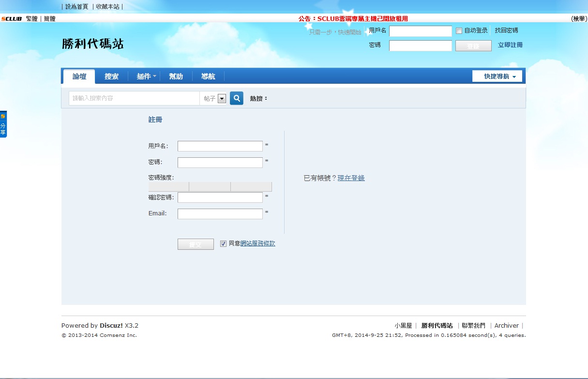
Task: Open the 搜索 navigation tab
Action: click(111, 76)
